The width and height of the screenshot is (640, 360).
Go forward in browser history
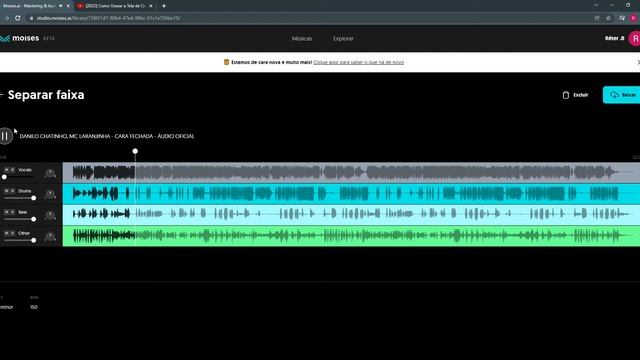click(x=6, y=18)
